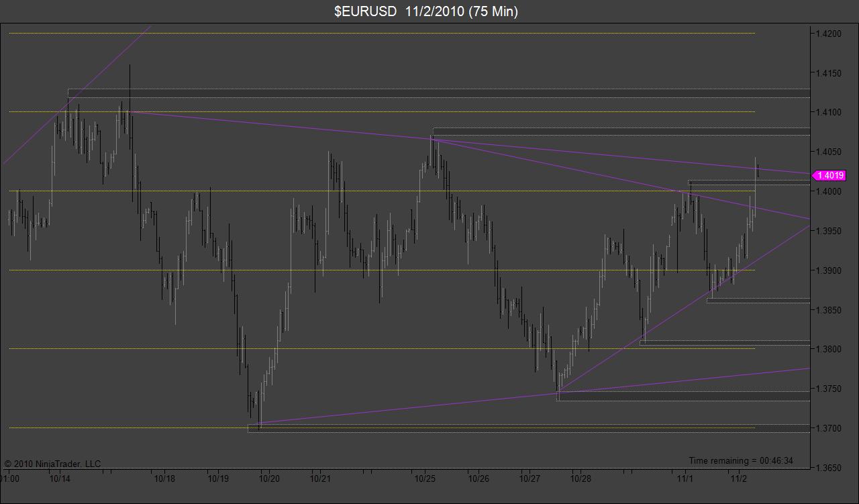Screen dimensions: 859x504
Task: Click the 10/21 date label on time axis
Action: coord(321,478)
